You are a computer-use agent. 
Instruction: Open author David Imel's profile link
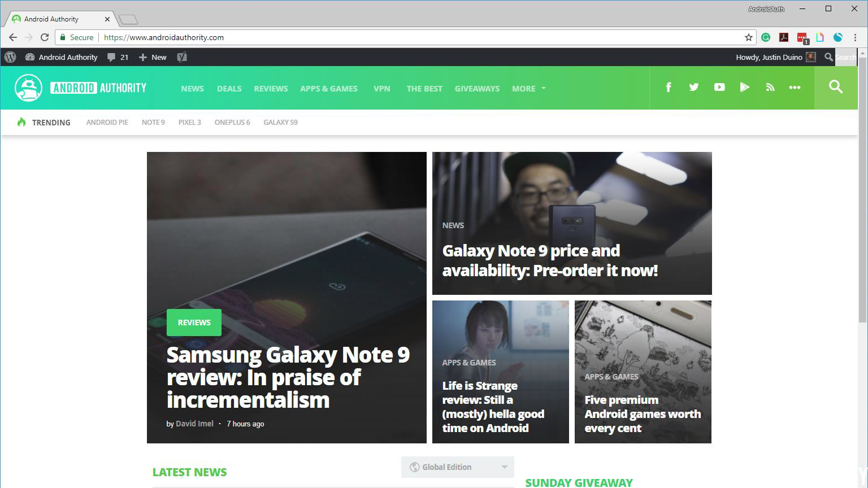pos(194,424)
